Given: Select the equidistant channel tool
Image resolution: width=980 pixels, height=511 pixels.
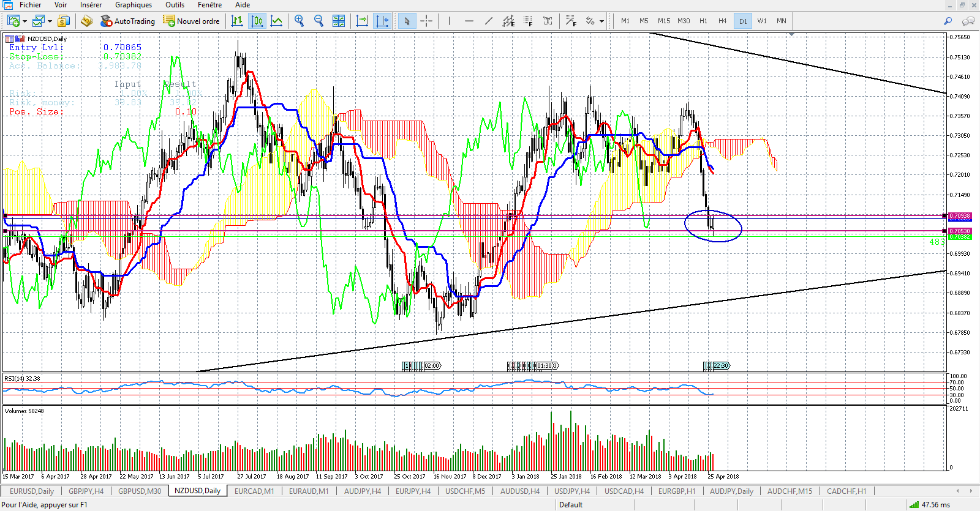Looking at the screenshot, I should pyautogui.click(x=508, y=21).
